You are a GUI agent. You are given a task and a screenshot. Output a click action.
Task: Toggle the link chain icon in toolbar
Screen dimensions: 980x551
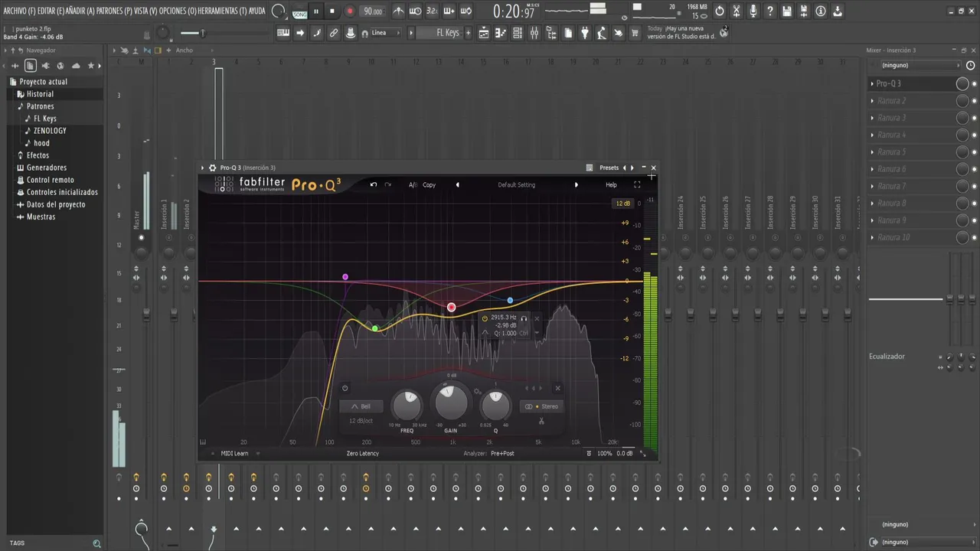(334, 33)
